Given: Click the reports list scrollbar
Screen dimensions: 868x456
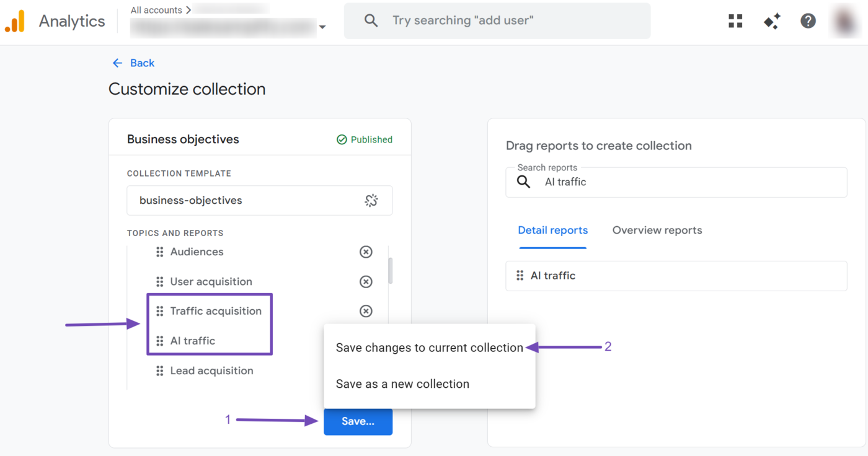Looking at the screenshot, I should (x=390, y=271).
